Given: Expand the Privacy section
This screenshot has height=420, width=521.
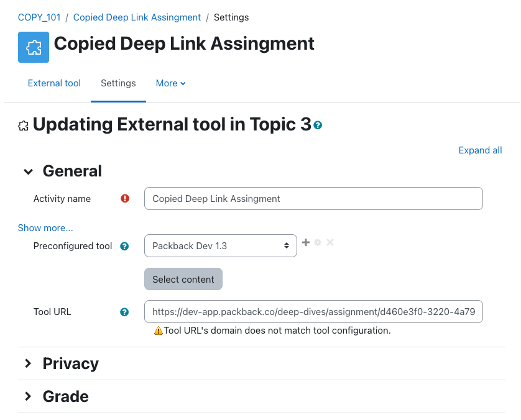Looking at the screenshot, I should pos(29,363).
